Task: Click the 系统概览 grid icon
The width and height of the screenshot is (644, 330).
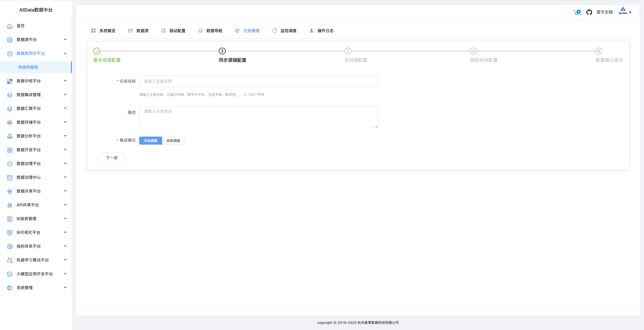Action: (93, 31)
